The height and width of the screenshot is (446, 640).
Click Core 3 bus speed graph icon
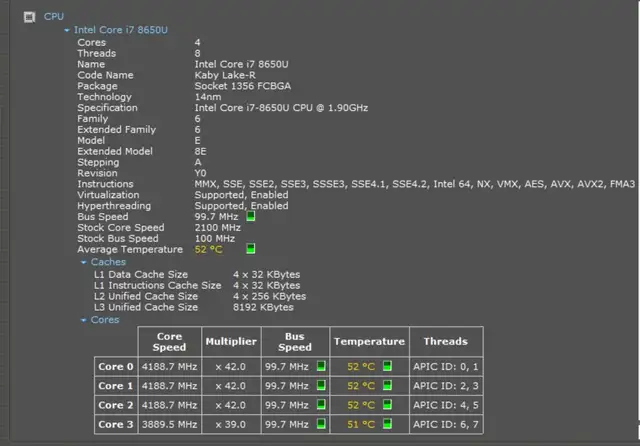321,424
